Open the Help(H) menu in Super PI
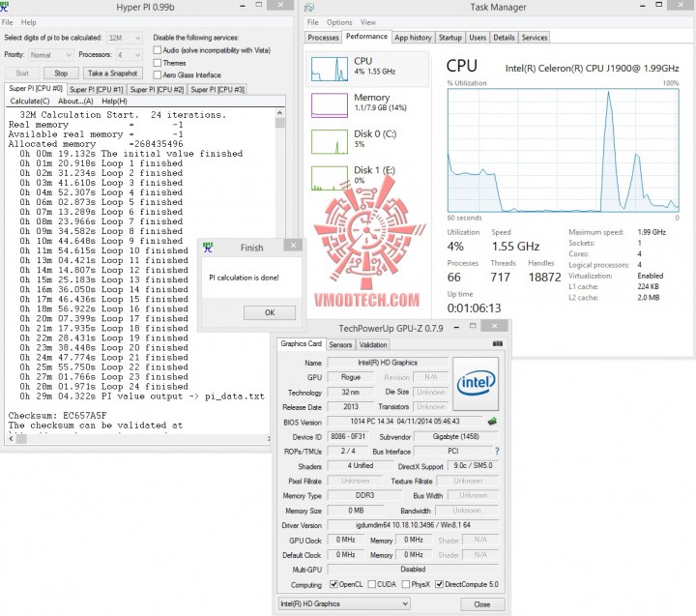The image size is (696, 616). tap(114, 101)
